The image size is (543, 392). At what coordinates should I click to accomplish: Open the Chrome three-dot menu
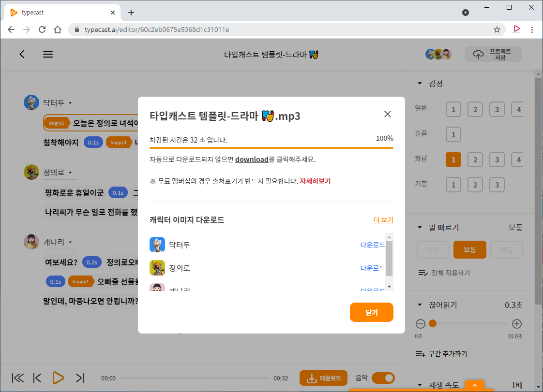coord(532,30)
